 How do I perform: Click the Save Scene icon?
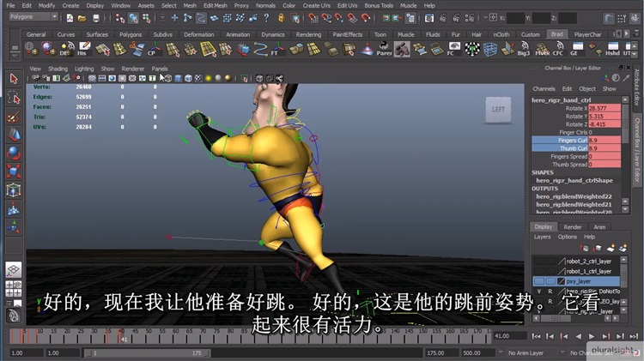(x=95, y=18)
